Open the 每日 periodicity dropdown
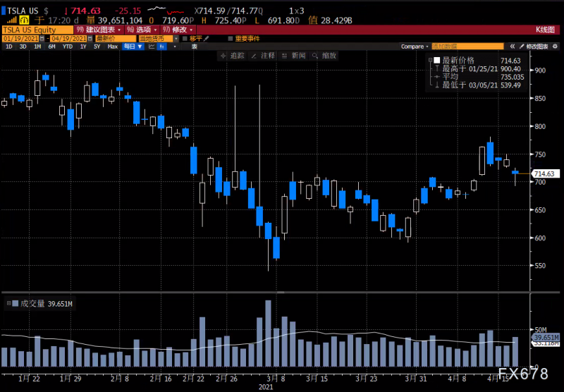564x392 pixels. pos(133,47)
